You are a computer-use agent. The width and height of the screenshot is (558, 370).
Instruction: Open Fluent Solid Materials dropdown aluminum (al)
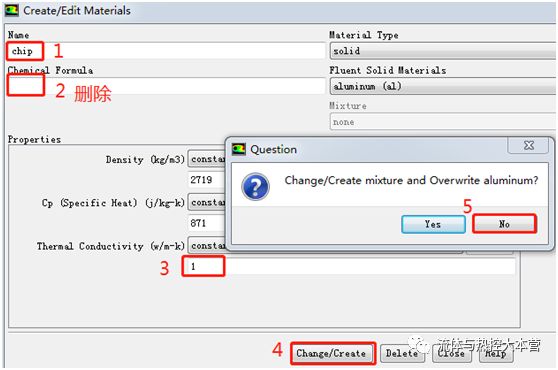[x=443, y=86]
